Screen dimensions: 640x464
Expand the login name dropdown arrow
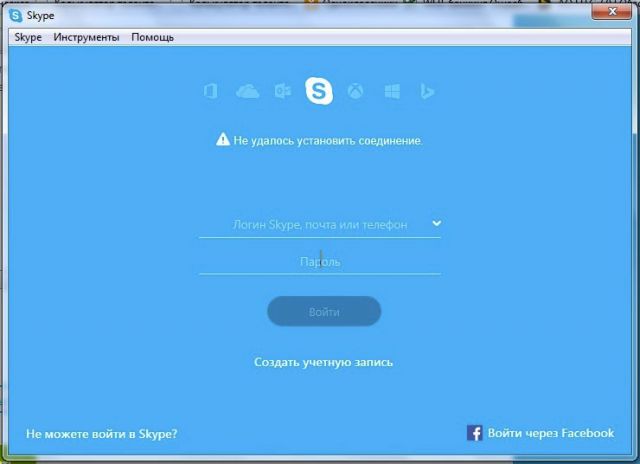point(436,223)
